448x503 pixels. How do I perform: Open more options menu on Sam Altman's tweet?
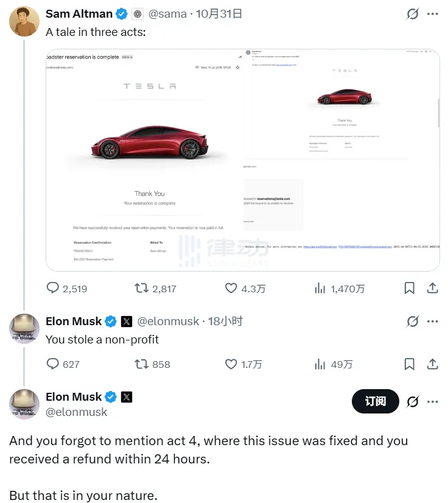click(x=433, y=13)
